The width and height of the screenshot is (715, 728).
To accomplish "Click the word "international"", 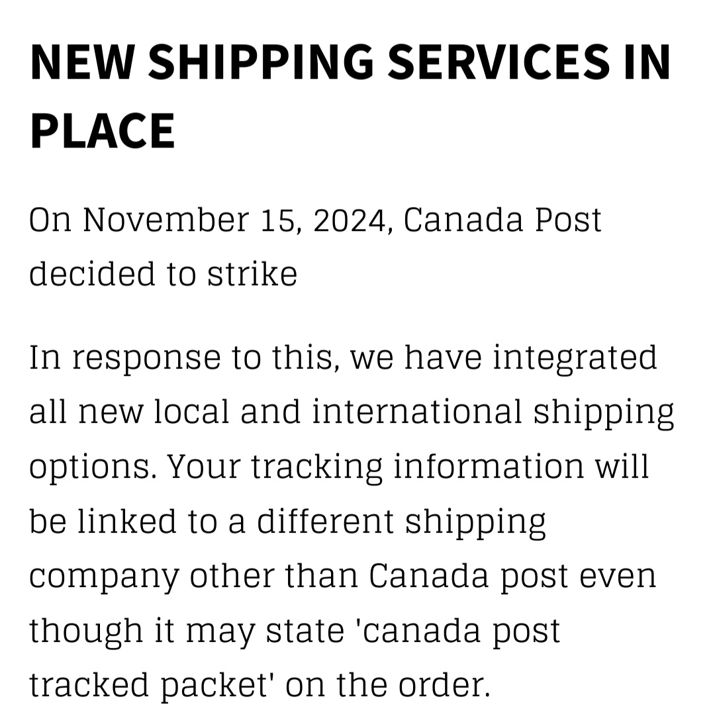I will tap(416, 412).
